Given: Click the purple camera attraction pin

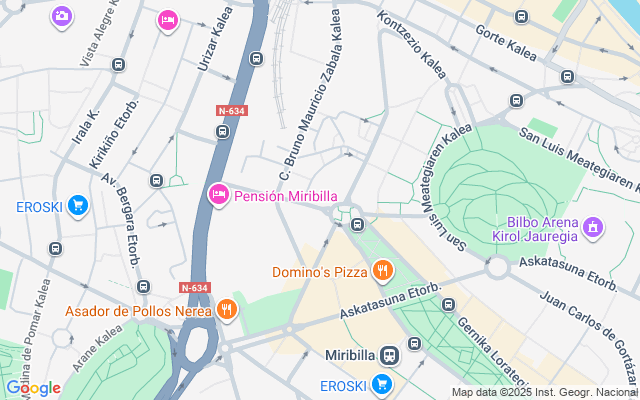Looking at the screenshot, I should pyautogui.click(x=62, y=17).
